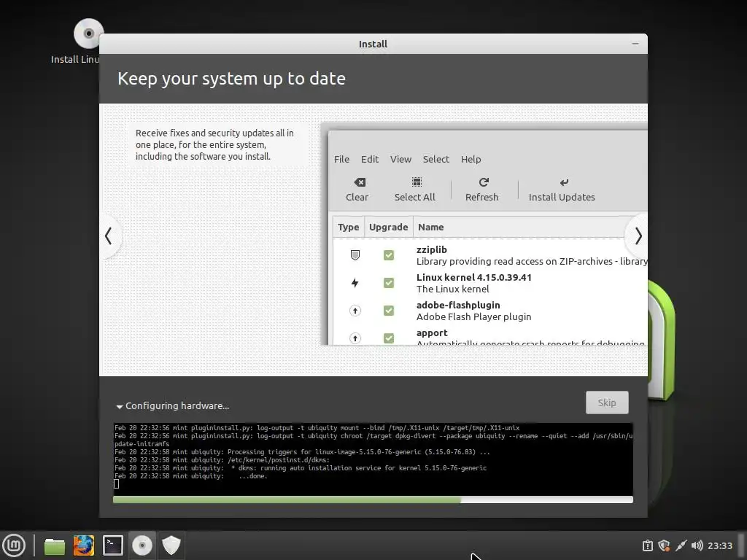
Task: Open the Linux Mint start menu
Action: pos(14,545)
